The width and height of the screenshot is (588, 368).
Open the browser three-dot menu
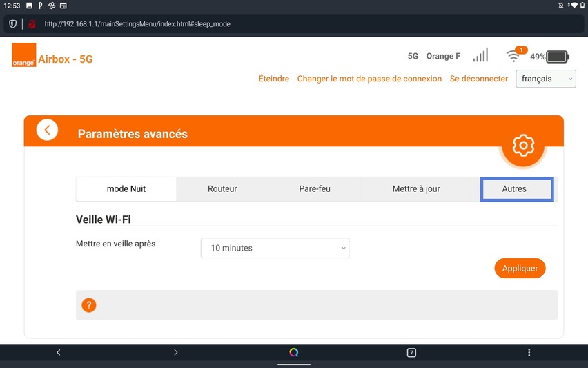click(x=529, y=352)
